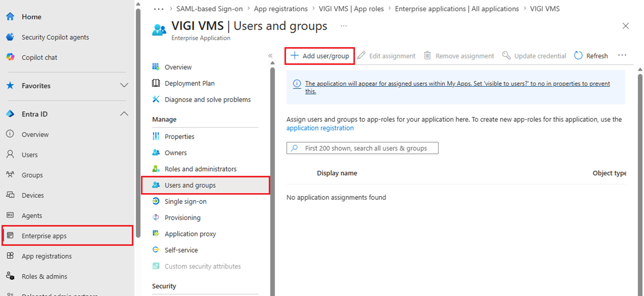
Task: Click the Refresh button
Action: click(591, 56)
